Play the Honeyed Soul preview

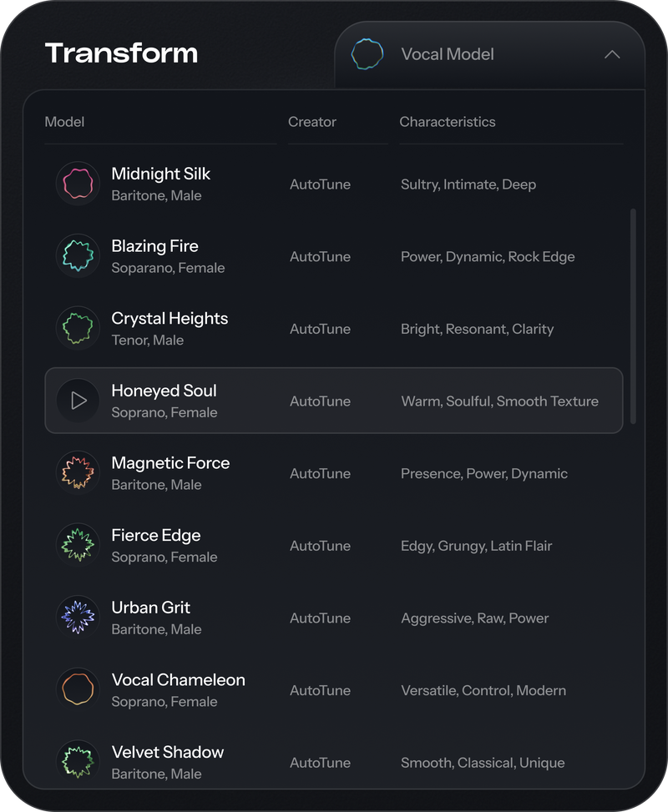pyautogui.click(x=78, y=401)
